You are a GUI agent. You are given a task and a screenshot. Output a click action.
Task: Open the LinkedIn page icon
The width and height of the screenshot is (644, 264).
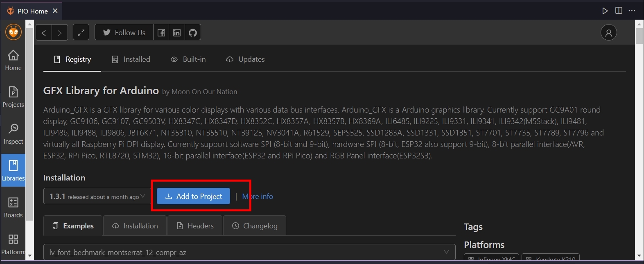(177, 33)
